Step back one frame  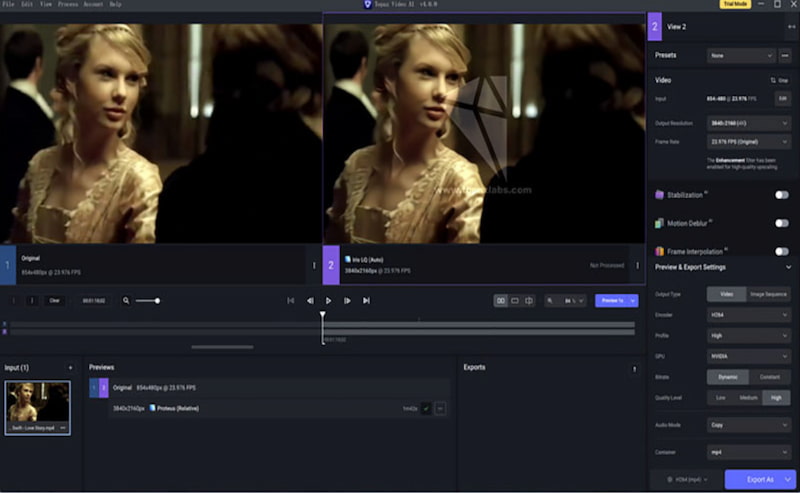[310, 300]
